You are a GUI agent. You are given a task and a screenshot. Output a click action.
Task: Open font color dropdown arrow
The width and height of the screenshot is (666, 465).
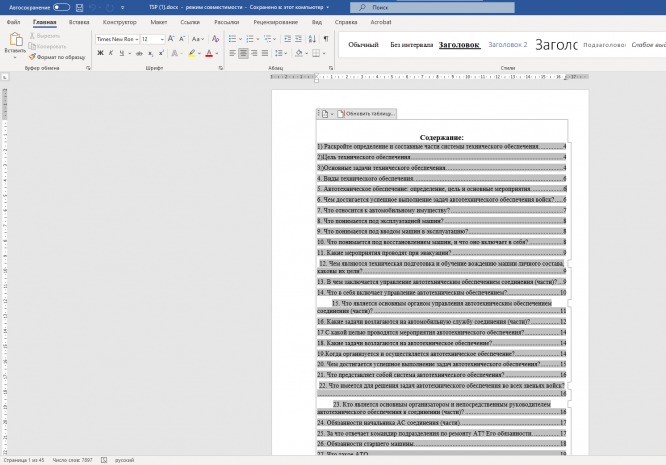(x=217, y=54)
